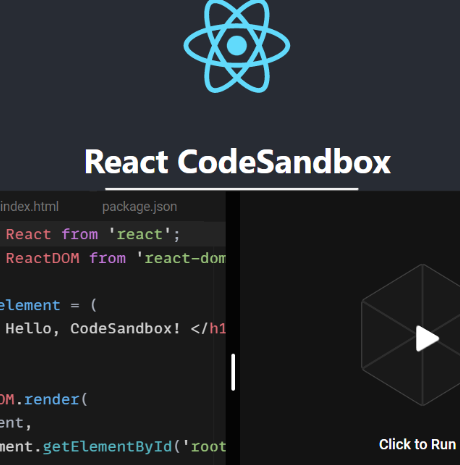
Task: Click the getElementById method name
Action: pos(107,447)
